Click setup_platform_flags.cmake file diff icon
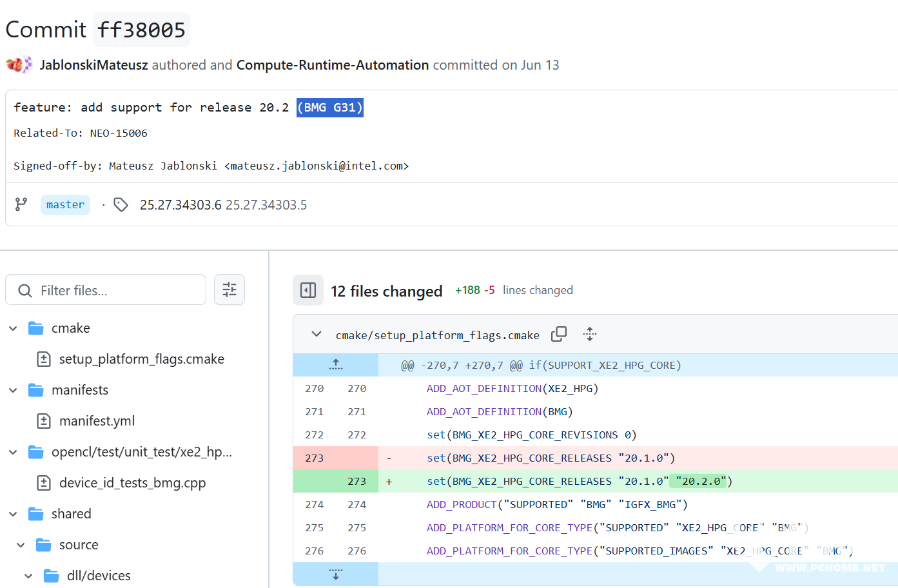The width and height of the screenshot is (898, 588). [x=44, y=359]
